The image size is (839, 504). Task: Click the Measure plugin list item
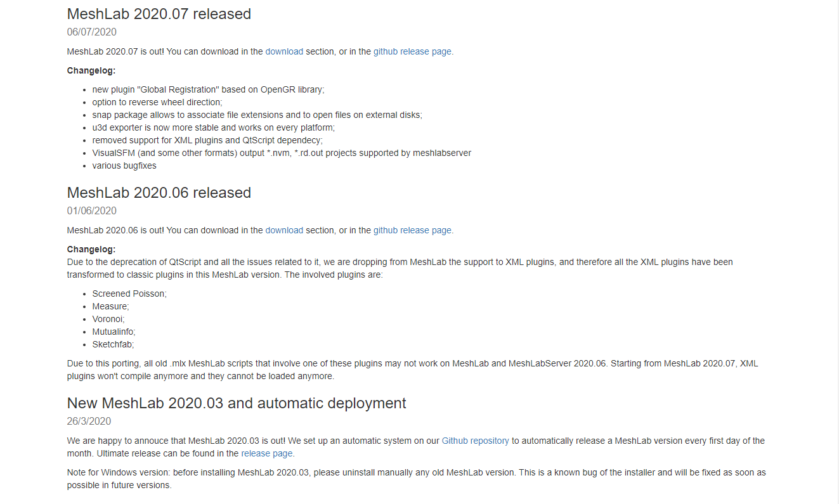[x=110, y=307]
